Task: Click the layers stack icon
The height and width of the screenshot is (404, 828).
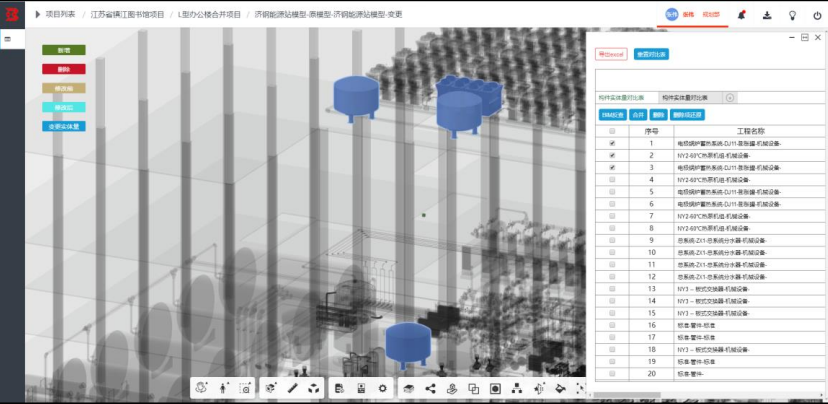Action: [408, 389]
